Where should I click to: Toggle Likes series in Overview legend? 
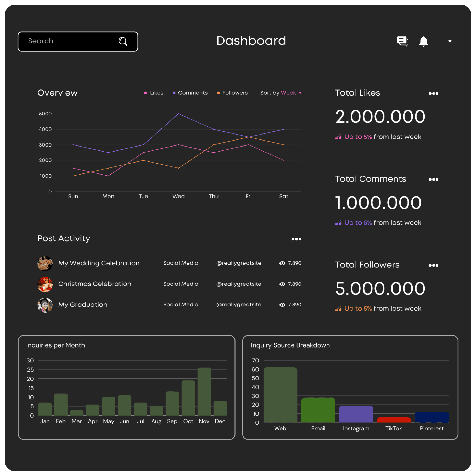[154, 93]
